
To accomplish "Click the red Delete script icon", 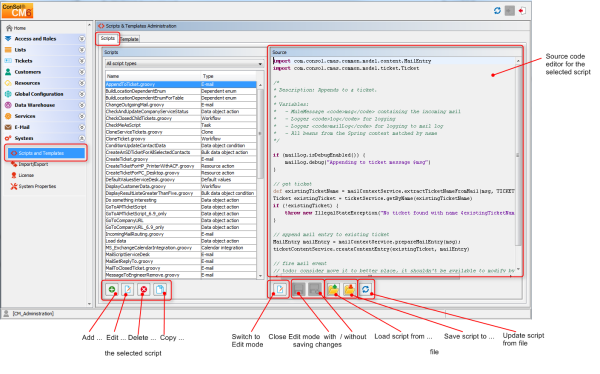I will click(x=144, y=290).
